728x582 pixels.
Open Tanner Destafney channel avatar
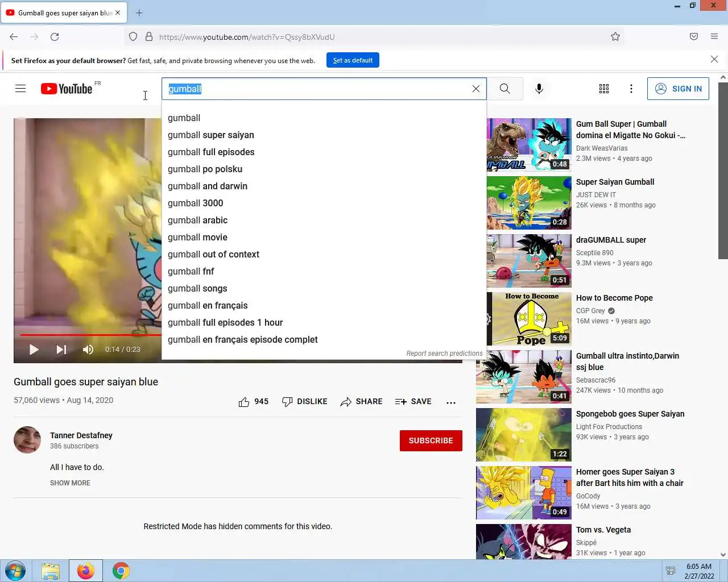pyautogui.click(x=27, y=440)
